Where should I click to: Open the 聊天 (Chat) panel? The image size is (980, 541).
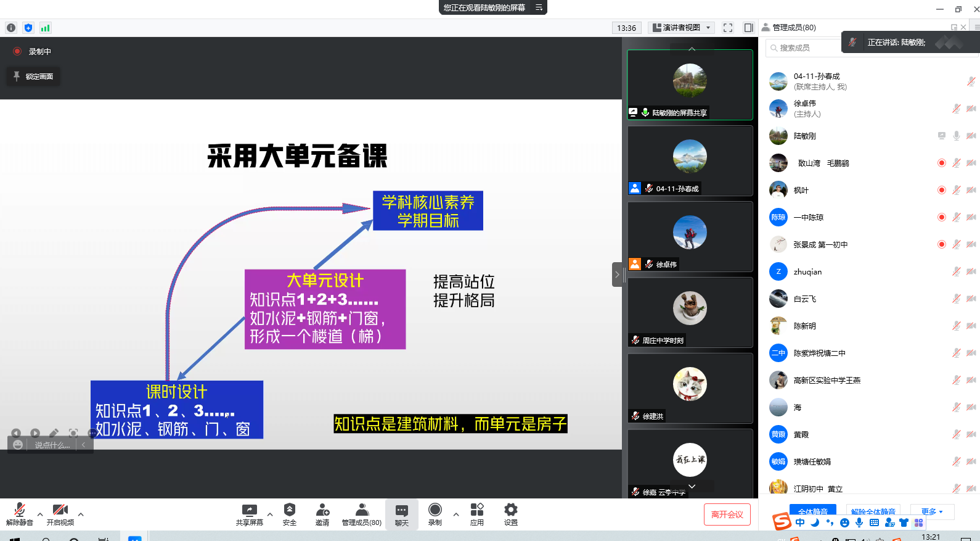(x=401, y=514)
